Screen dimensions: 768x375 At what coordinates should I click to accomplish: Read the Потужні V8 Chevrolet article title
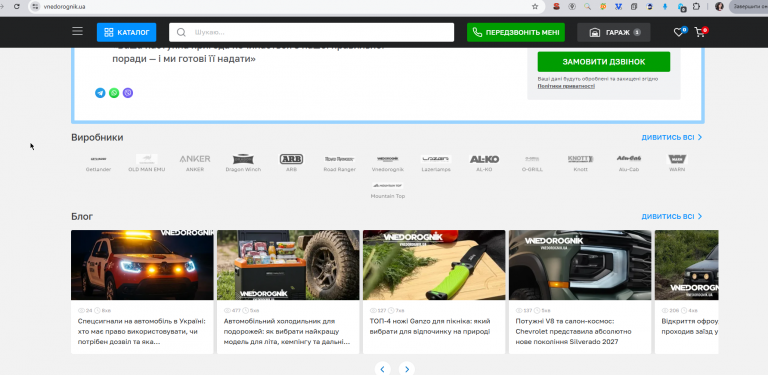point(574,331)
